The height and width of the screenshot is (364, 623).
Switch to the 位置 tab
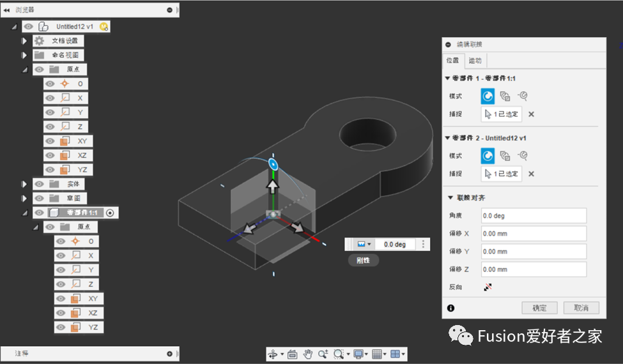pos(452,60)
